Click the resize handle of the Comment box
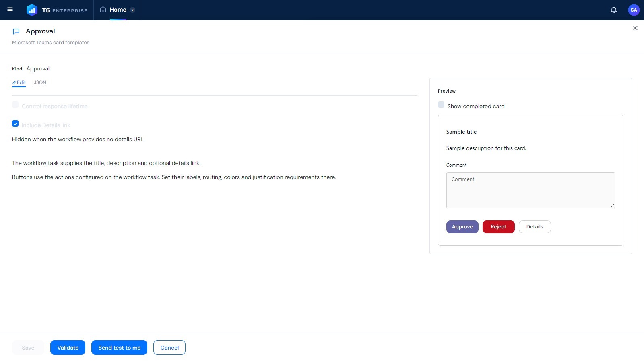 pos(612,206)
